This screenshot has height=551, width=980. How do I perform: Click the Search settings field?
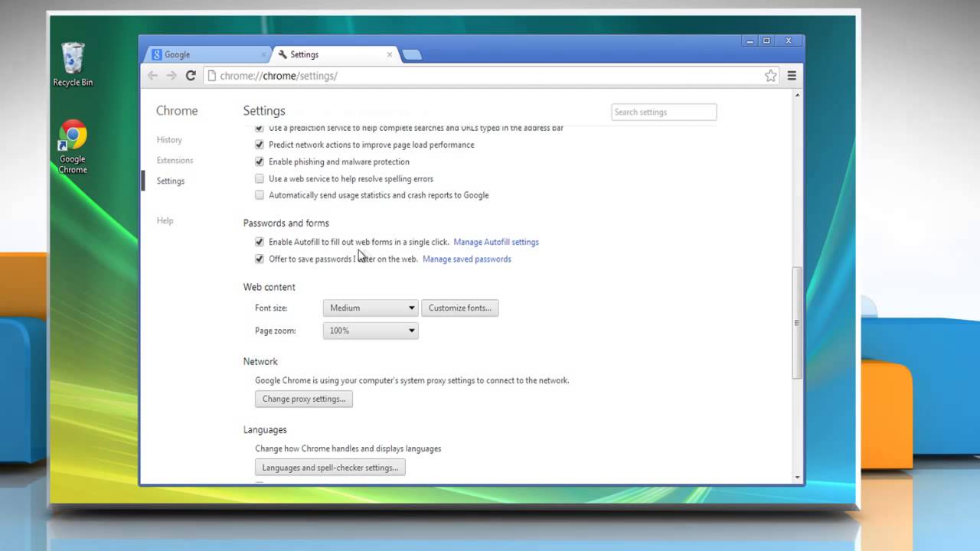pyautogui.click(x=664, y=112)
